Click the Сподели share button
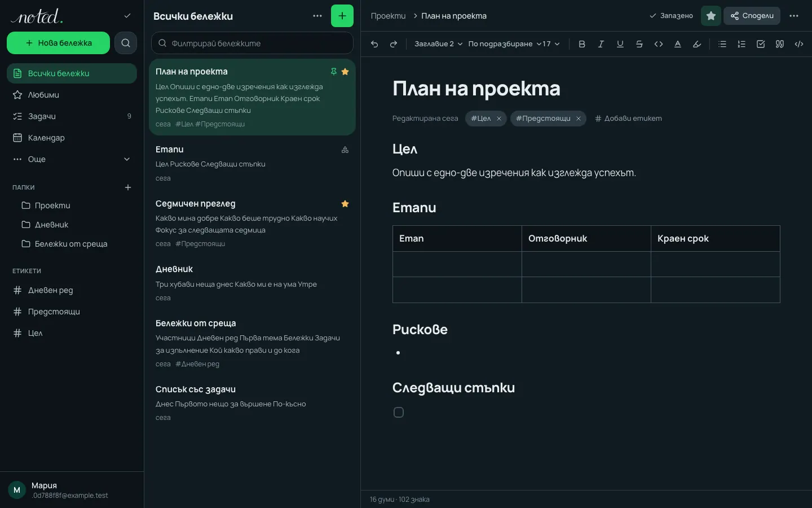812x508 pixels. [x=752, y=16]
